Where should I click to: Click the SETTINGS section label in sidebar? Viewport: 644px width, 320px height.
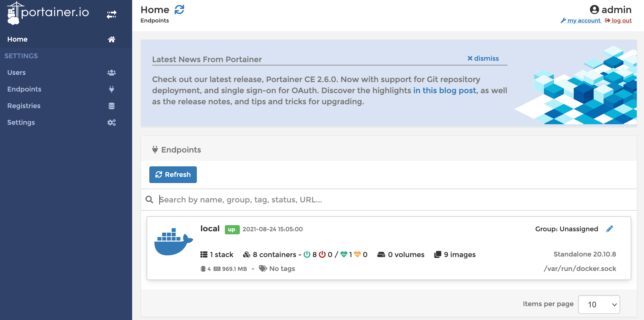pos(21,56)
